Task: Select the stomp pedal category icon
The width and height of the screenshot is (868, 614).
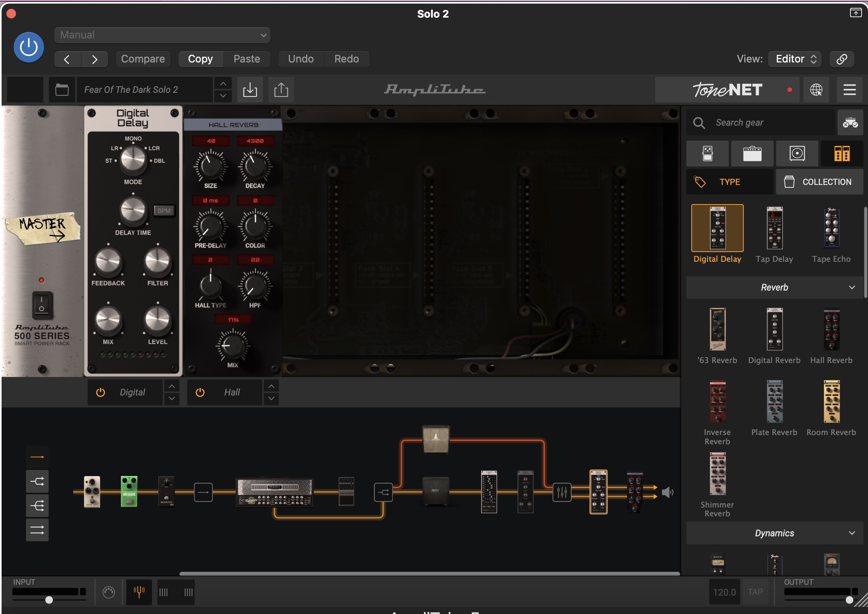Action: (708, 154)
